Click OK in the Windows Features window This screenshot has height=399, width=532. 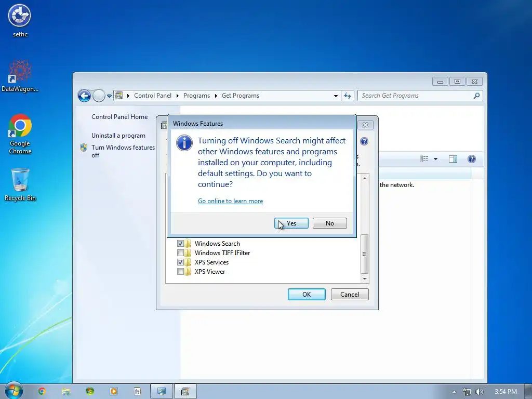coord(307,294)
